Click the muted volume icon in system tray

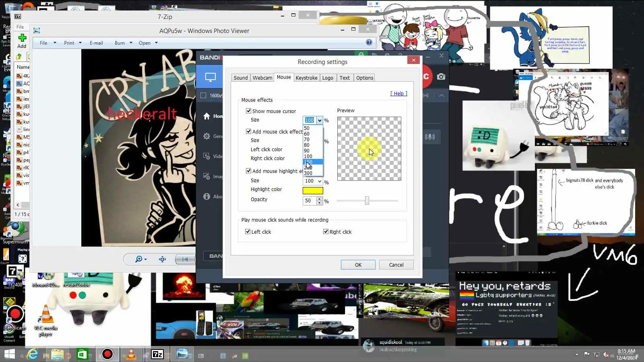click(606, 354)
